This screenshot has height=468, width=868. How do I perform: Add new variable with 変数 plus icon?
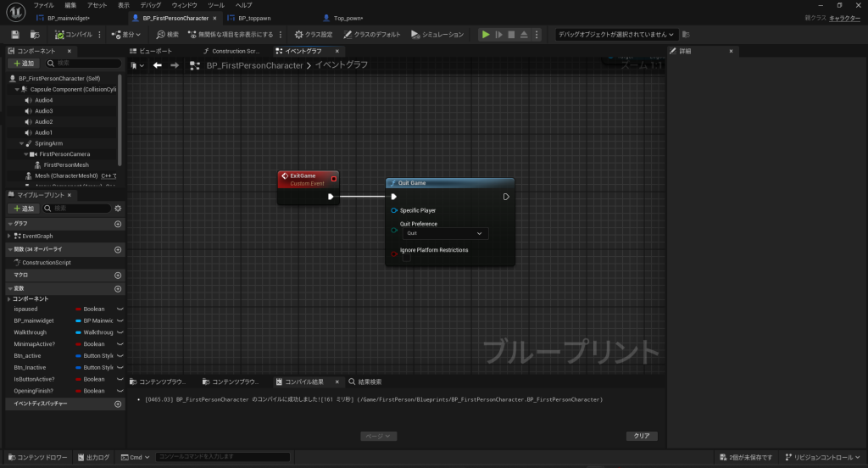pyautogui.click(x=118, y=288)
